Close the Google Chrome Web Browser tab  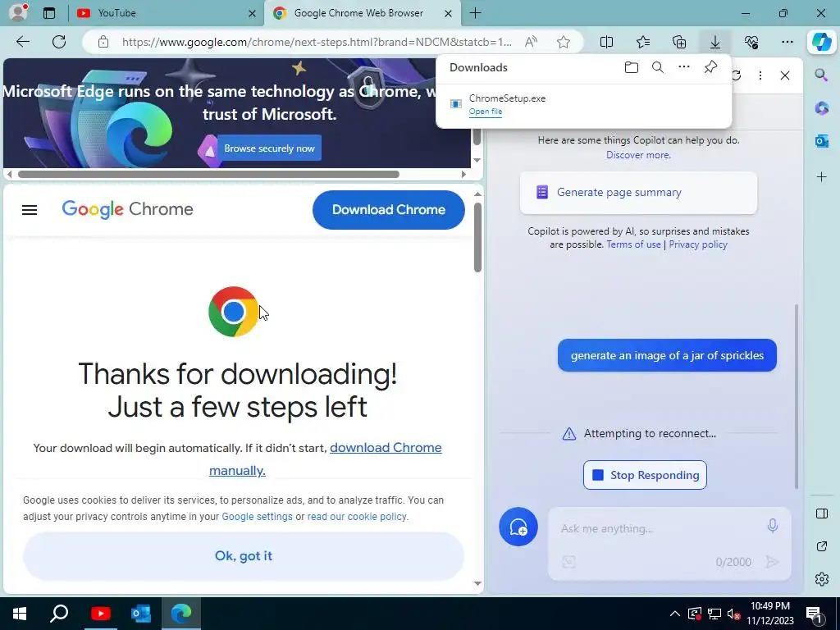(x=449, y=13)
